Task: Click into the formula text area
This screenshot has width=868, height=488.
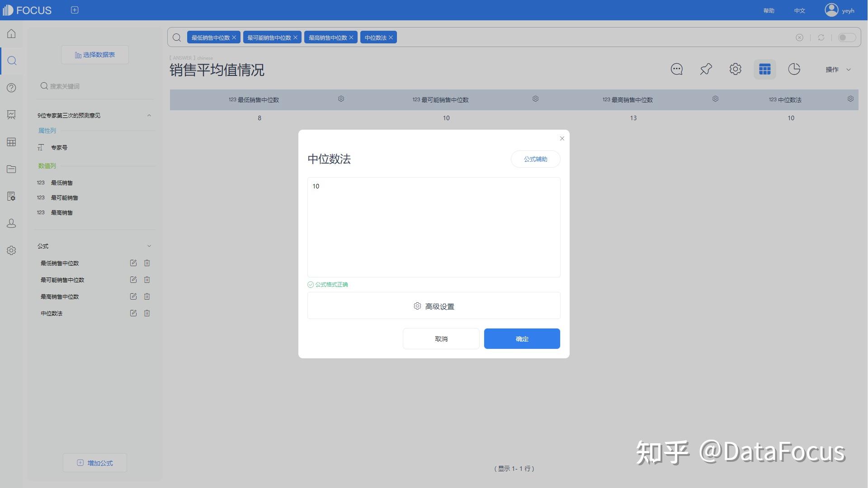Action: [x=434, y=227]
